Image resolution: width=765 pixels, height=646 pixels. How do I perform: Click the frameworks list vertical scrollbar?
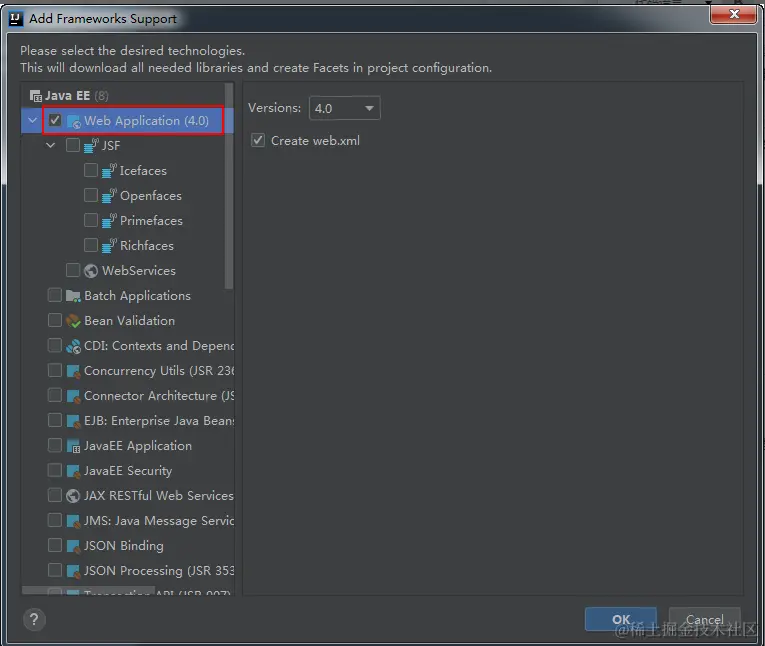229,186
